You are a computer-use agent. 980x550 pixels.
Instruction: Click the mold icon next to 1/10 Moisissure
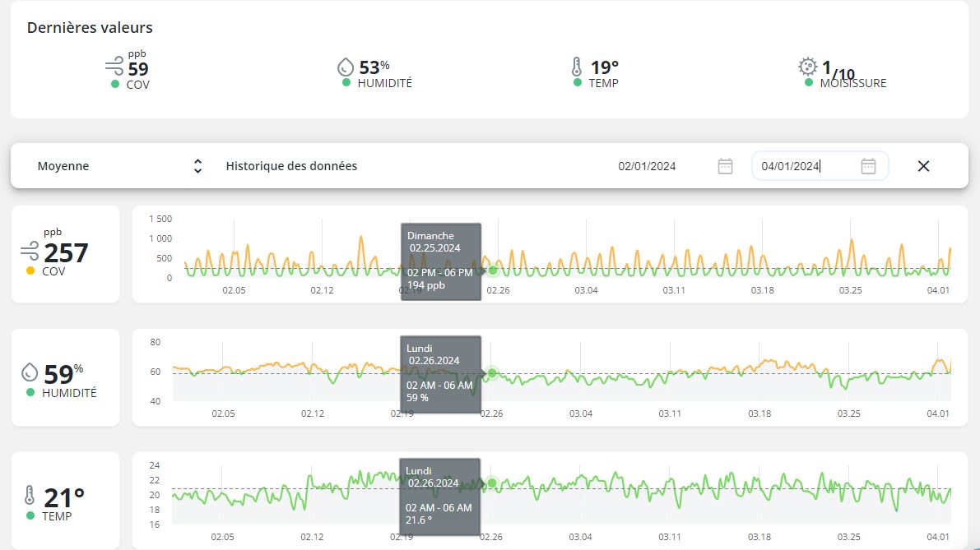click(x=807, y=66)
